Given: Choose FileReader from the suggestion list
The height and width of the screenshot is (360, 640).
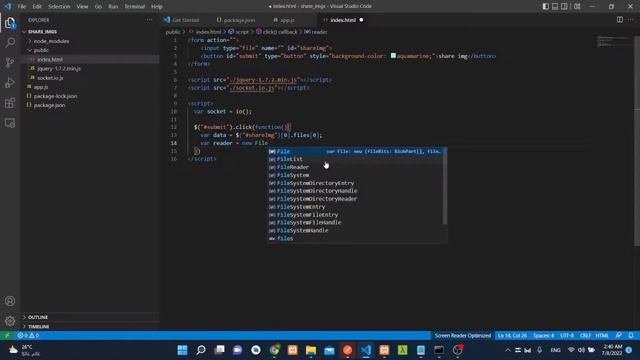Looking at the screenshot, I should coord(355,167).
